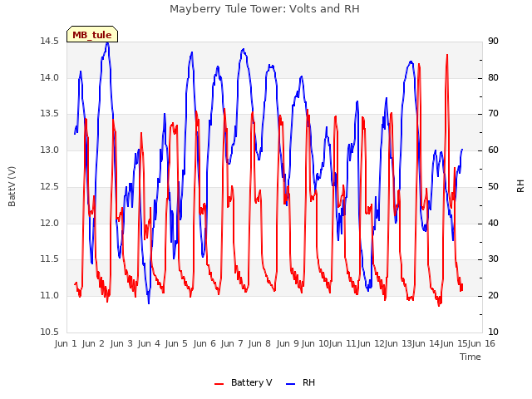Click the Jun 2 tick label

point(93,343)
